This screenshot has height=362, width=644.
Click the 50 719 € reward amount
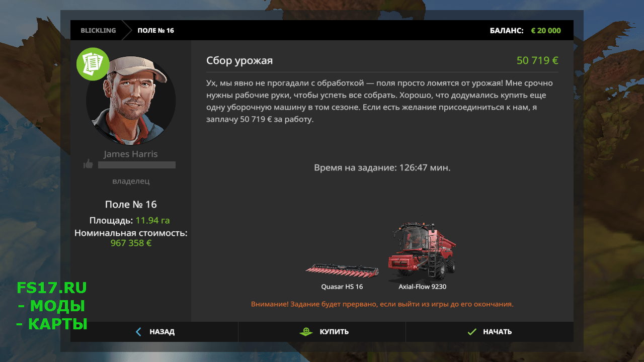pos(537,61)
